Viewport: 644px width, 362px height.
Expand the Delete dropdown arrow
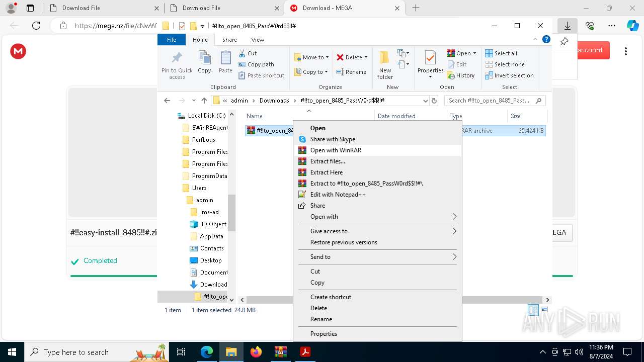click(x=366, y=57)
